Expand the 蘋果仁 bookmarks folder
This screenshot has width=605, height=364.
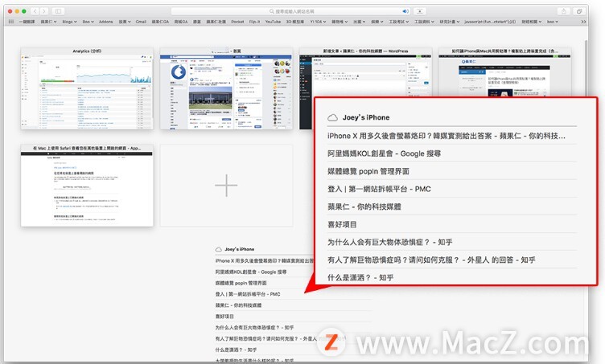coord(48,22)
